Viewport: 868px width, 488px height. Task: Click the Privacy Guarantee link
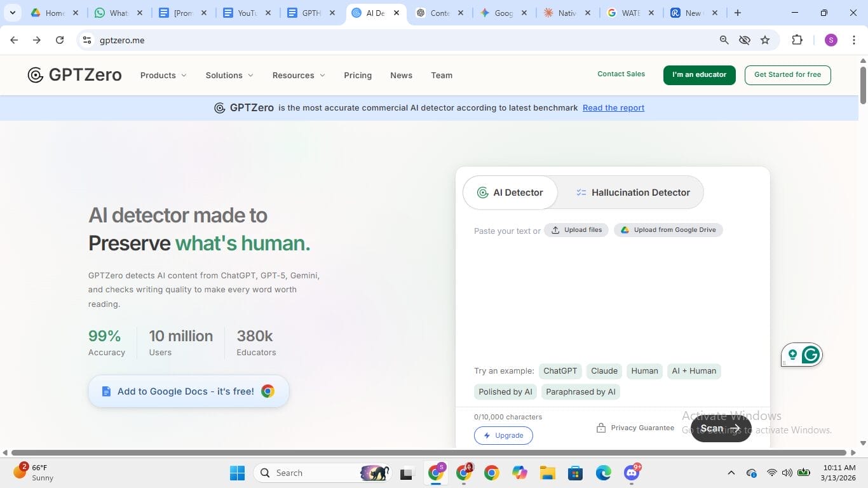pyautogui.click(x=635, y=428)
